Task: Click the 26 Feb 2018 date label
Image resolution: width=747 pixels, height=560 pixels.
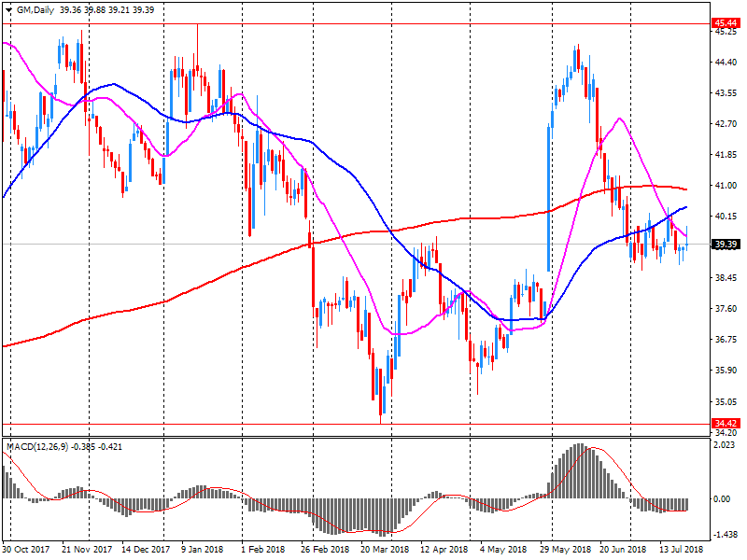Action: tap(324, 549)
